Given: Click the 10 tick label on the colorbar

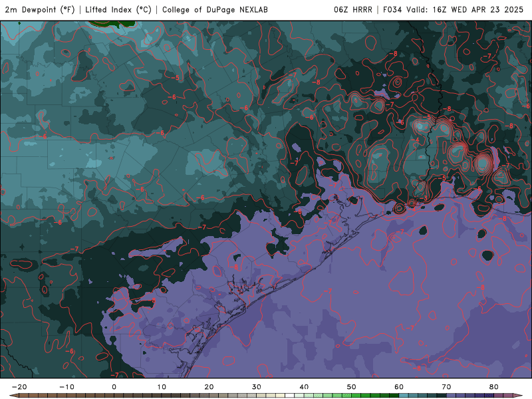Looking at the screenshot, I should tap(162, 387).
